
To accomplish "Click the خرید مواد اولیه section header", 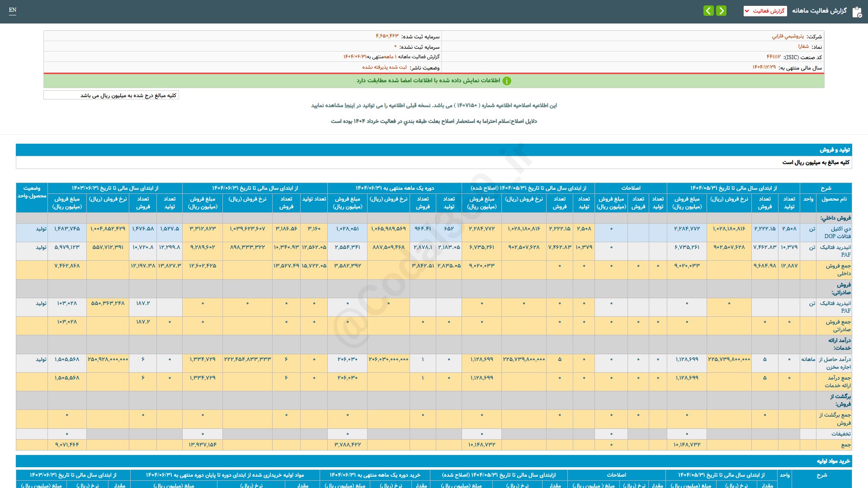I will click(x=833, y=461).
